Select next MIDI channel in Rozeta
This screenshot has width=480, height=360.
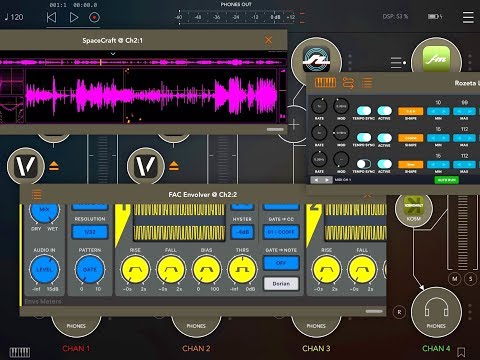[327, 180]
